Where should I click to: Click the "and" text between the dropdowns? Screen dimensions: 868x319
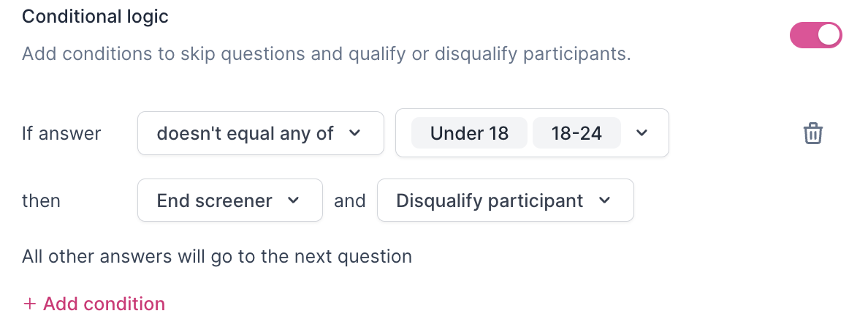350,200
